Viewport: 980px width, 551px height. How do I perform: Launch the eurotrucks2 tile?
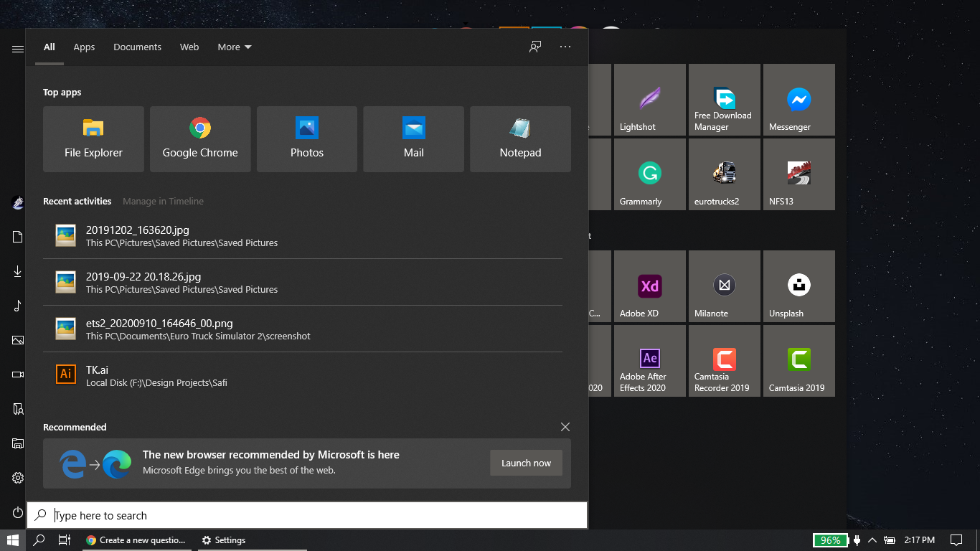click(x=725, y=174)
